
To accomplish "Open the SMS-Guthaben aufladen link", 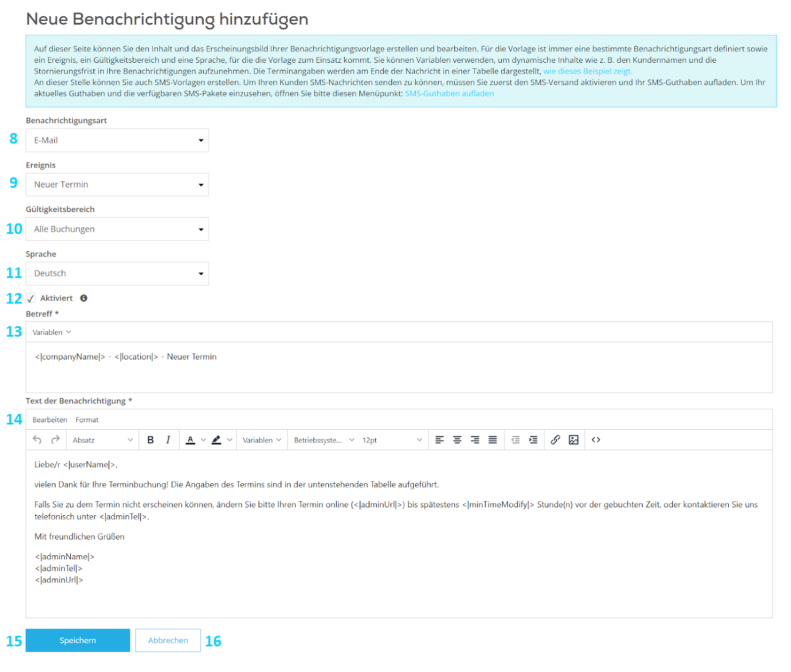I will [x=449, y=93].
